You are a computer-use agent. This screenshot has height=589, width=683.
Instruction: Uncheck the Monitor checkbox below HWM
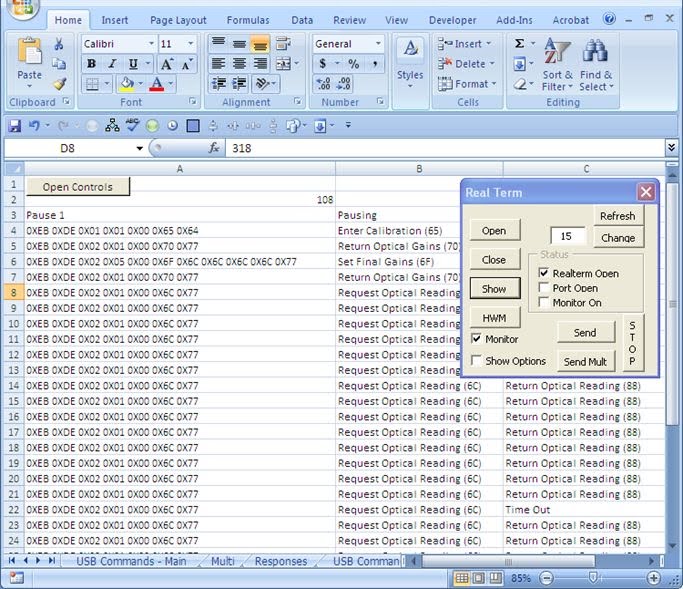(x=477, y=339)
